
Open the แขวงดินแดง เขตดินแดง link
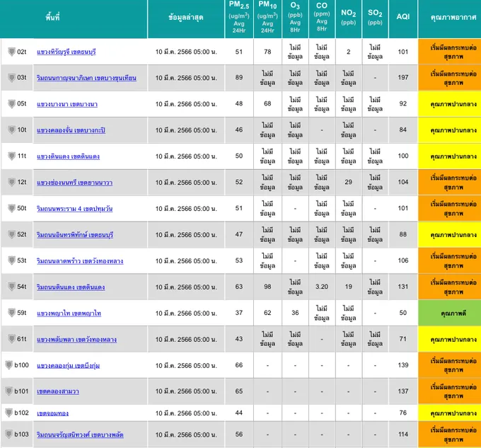68,156
